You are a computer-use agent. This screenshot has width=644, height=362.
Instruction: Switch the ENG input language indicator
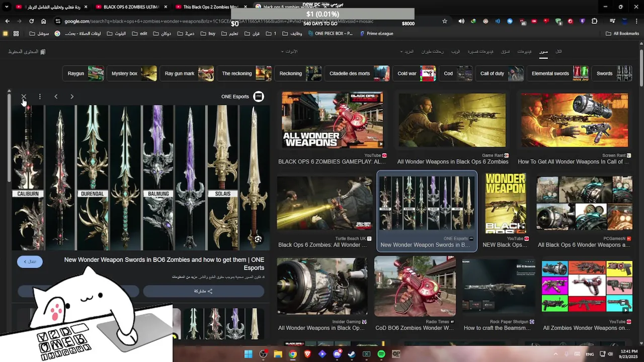pos(590,354)
